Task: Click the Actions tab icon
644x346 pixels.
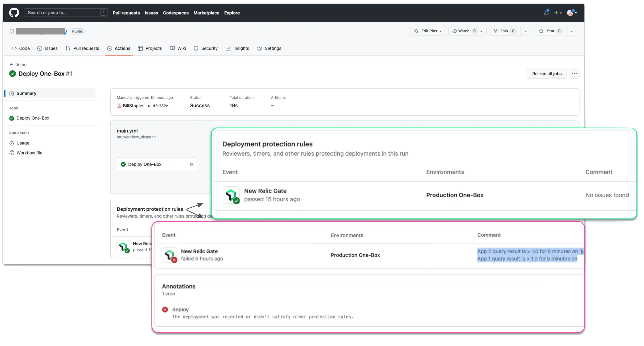Action: click(x=110, y=48)
